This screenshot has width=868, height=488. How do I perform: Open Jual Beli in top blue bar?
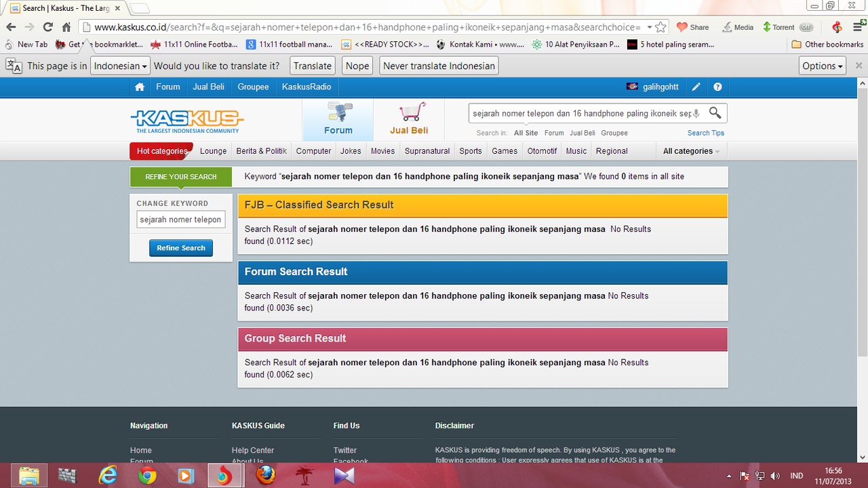(x=209, y=87)
